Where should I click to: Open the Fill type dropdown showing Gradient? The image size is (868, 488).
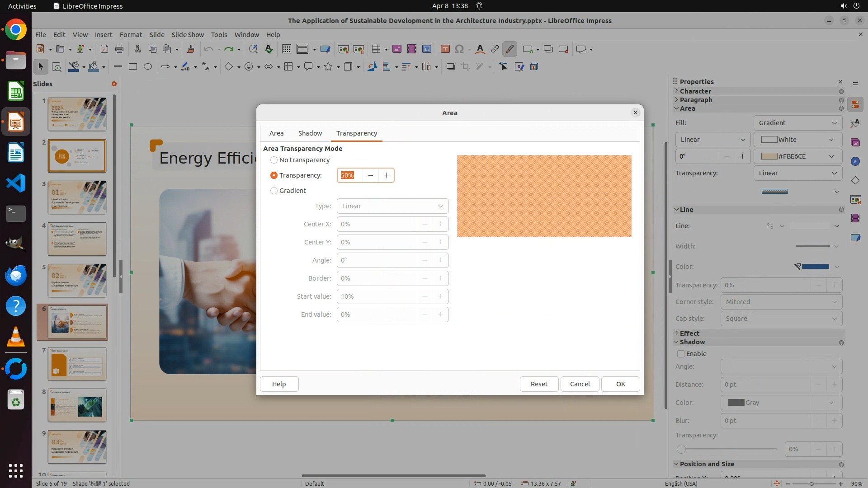tap(797, 123)
